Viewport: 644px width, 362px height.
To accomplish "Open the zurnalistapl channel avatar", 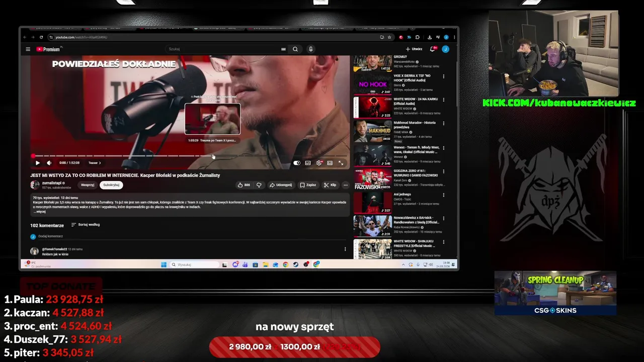I will point(35,185).
